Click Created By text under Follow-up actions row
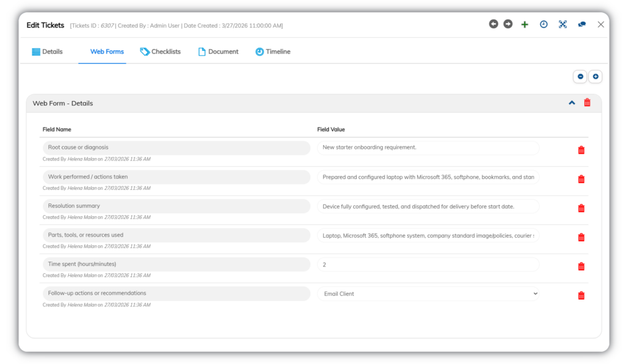This screenshot has height=364, width=628. (96, 305)
